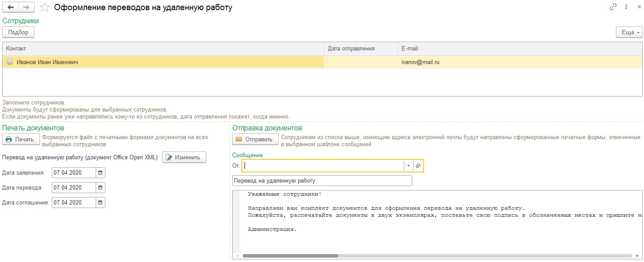Click the E-mail column header
This screenshot has width=644, height=262.
coord(520,49)
